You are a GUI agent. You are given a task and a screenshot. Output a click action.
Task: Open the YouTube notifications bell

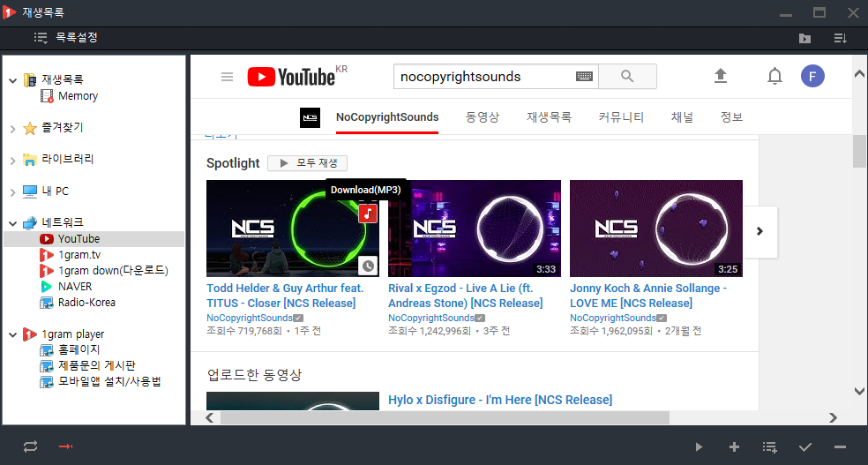tap(775, 77)
